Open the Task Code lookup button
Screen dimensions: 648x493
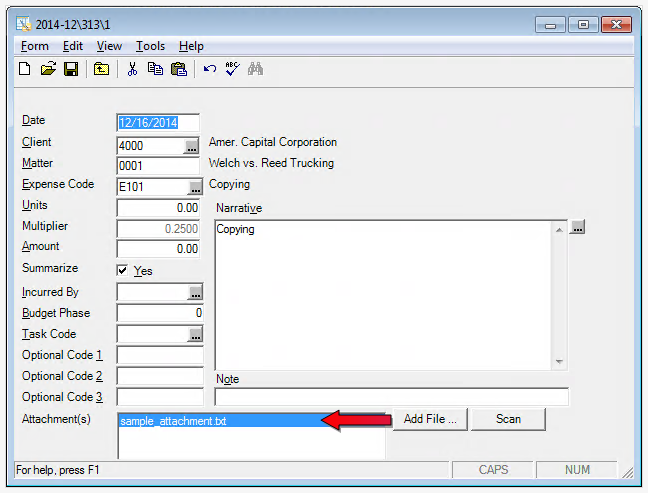click(195, 334)
